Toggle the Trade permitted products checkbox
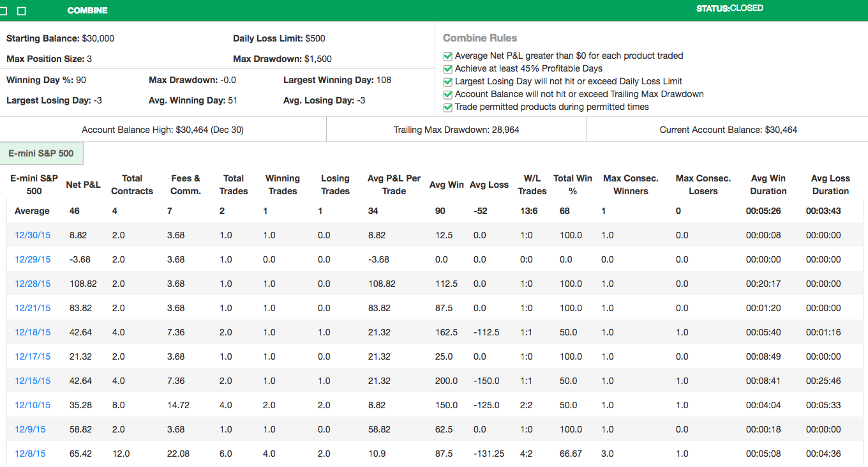Screen dimensions: 868x467 (x=447, y=107)
